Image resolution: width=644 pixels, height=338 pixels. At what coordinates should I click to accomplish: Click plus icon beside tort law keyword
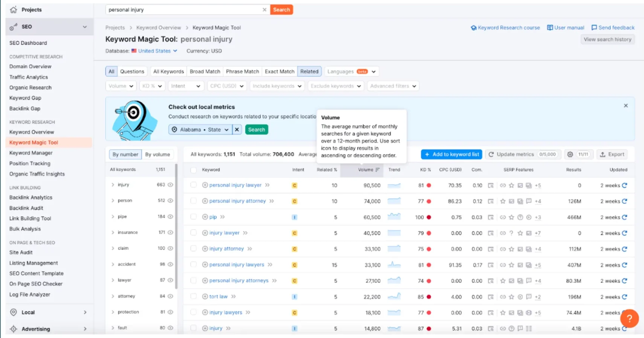pyautogui.click(x=205, y=297)
